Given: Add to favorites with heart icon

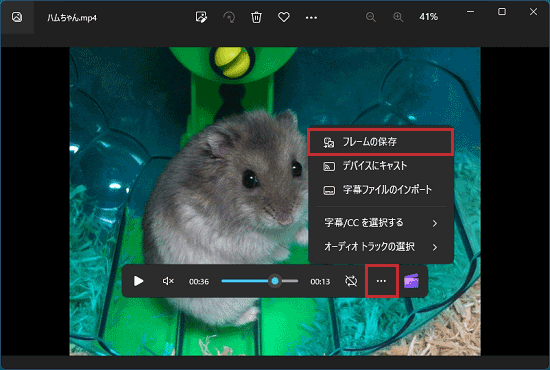Looking at the screenshot, I should pos(284,17).
